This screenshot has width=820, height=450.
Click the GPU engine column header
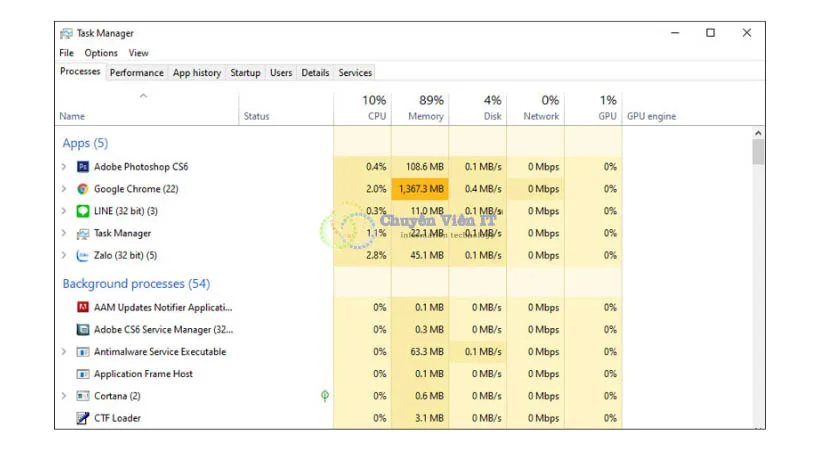click(x=652, y=116)
